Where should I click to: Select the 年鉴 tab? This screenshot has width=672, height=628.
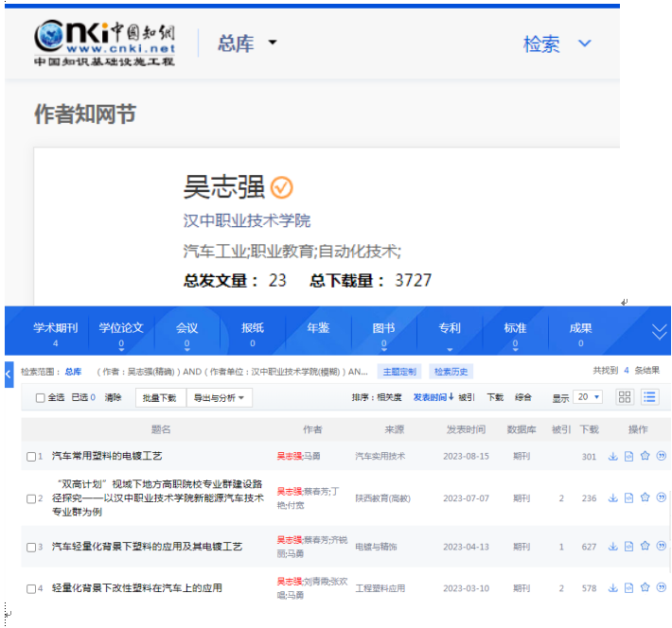click(x=318, y=328)
